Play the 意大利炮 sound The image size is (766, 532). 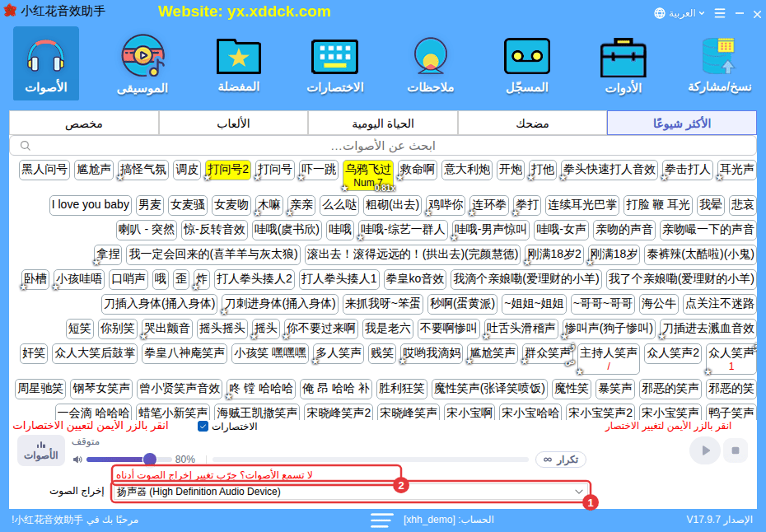point(467,170)
